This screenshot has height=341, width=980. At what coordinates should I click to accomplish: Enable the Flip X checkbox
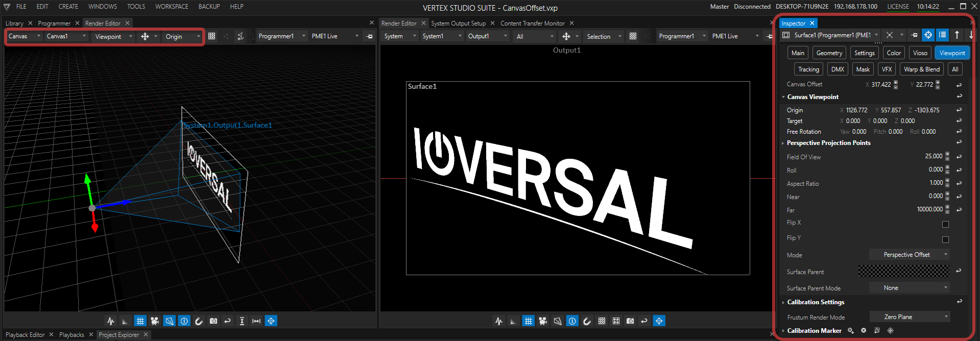point(945,224)
